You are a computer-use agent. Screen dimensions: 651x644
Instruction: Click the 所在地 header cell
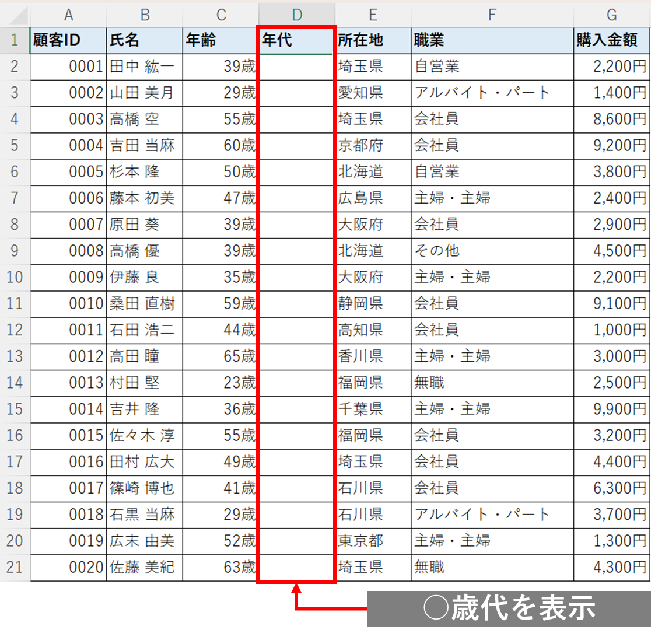pos(373,40)
